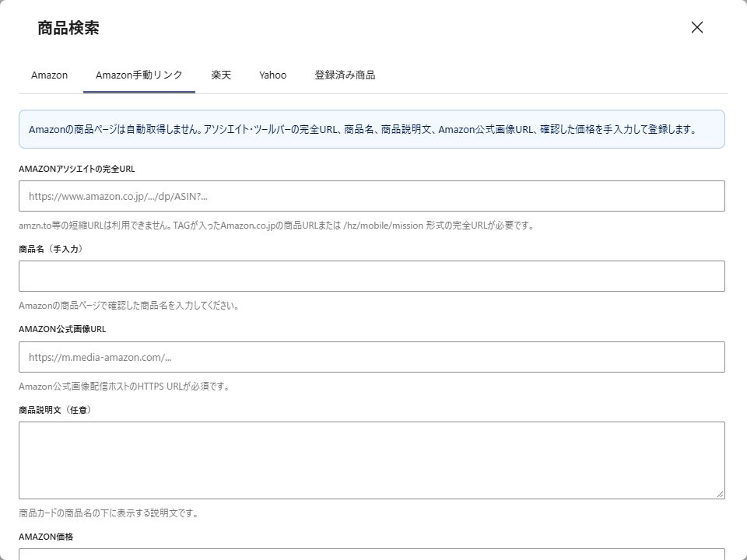Grab the textarea resize handle in 商品説明文
Viewport: 747px width, 560px height.
[721, 495]
